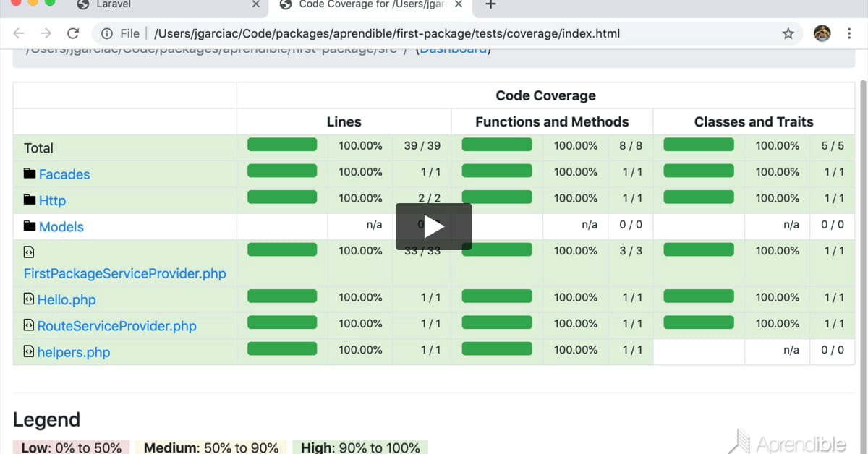Go forward with the browser forward arrow
Image resolution: width=868 pixels, height=454 pixels.
(x=46, y=33)
